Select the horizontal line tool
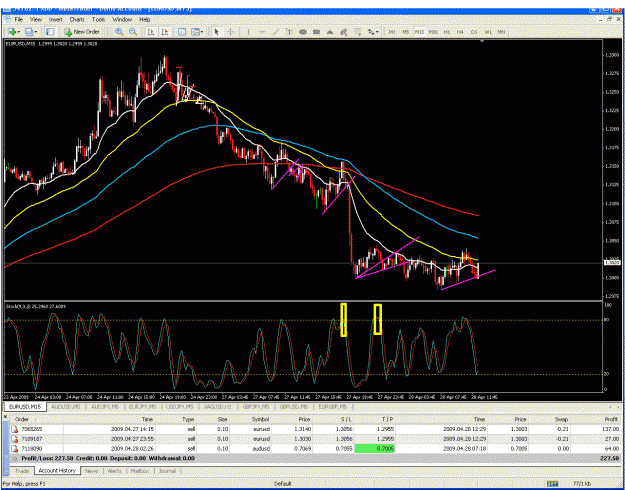625x490 pixels. 262,32
